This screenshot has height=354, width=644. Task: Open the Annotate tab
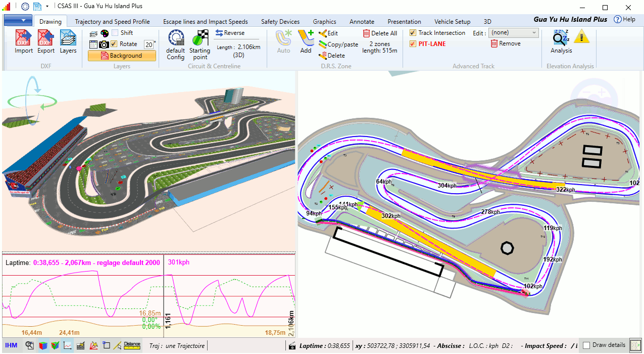tap(362, 22)
